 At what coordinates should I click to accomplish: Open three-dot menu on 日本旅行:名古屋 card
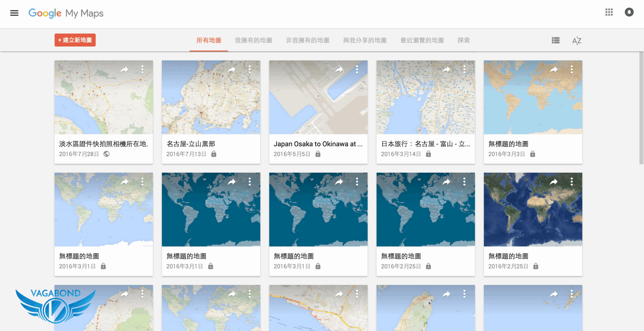465,69
